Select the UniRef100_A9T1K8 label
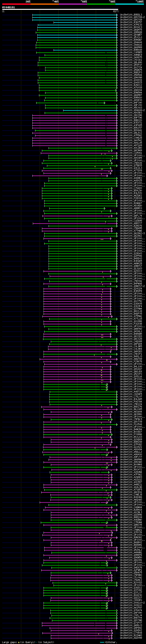The width and height of the screenshot is (146, 644). tap(131, 146)
